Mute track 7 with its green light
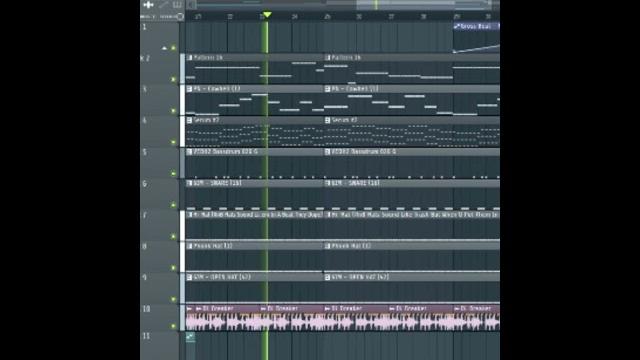 click(x=173, y=236)
